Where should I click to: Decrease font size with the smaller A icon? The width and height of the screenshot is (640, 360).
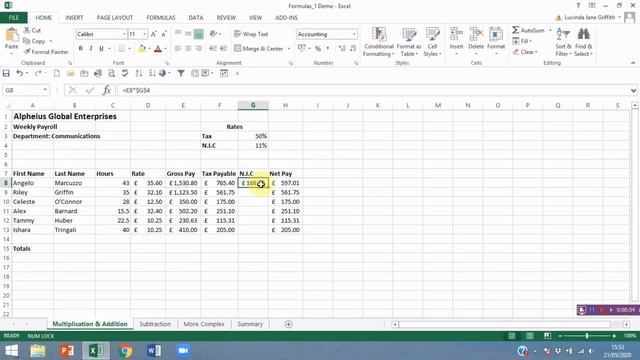(x=164, y=34)
